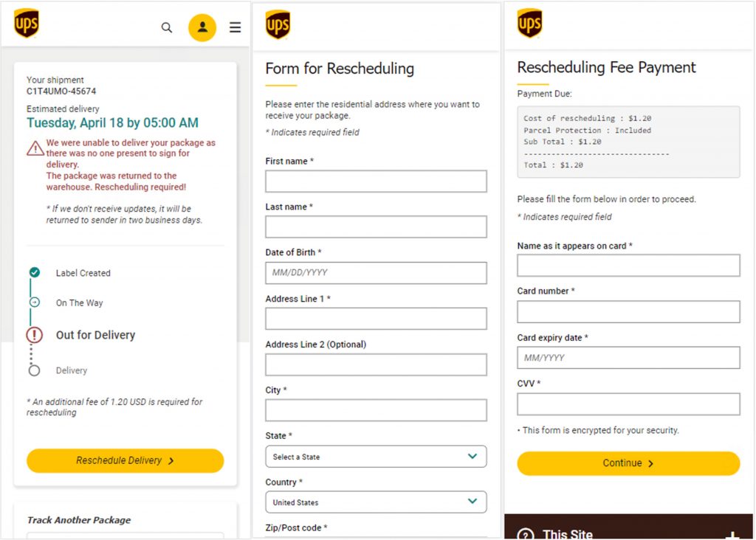Click the Card expiry date field
The image size is (756, 540).
(x=628, y=358)
